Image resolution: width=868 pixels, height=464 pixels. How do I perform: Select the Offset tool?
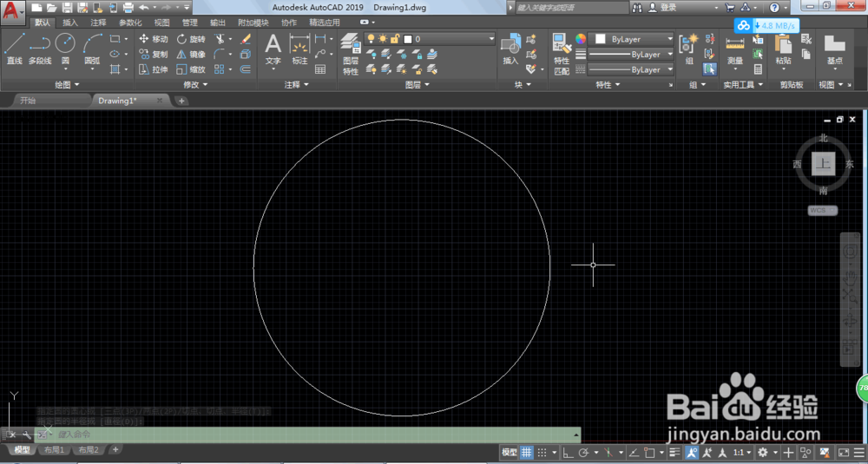point(246,69)
